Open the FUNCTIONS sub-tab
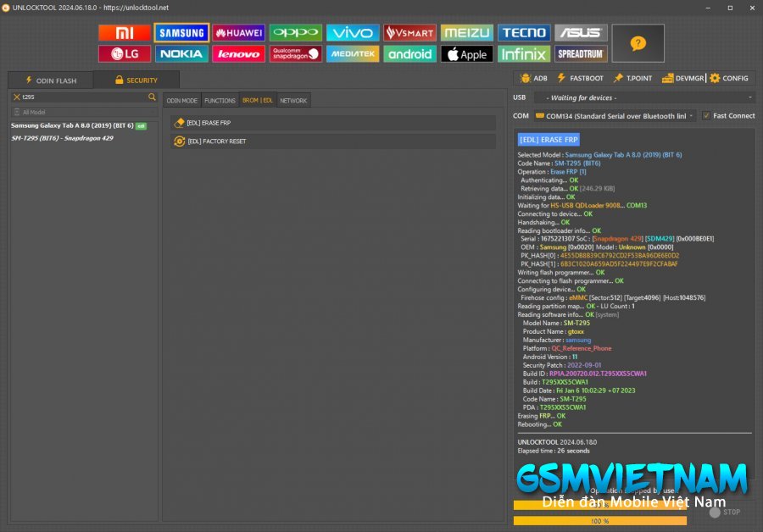This screenshot has height=532, width=763. click(220, 101)
